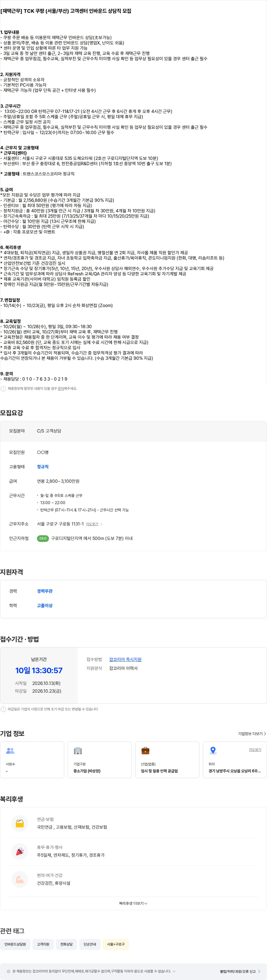This screenshot has width=267, height=980.
Task: Click the 휴무·휴가·행사 party icon
Action: (20, 851)
